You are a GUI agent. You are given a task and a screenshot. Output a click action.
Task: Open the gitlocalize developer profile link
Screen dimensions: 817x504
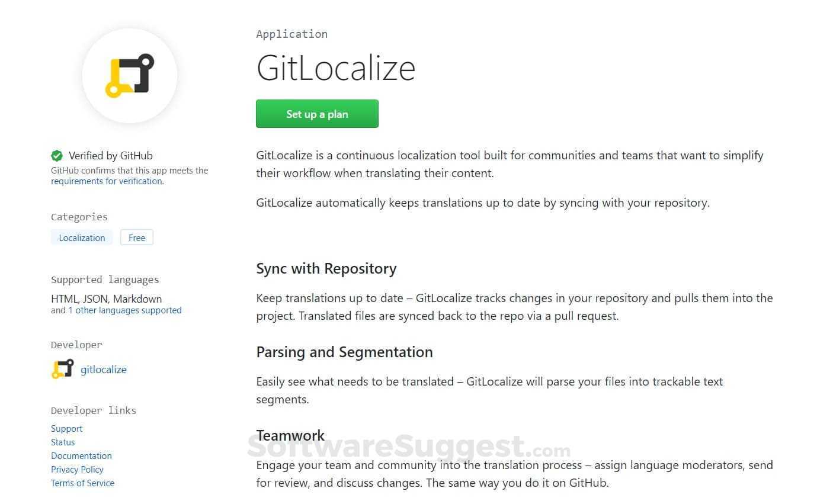tap(104, 370)
